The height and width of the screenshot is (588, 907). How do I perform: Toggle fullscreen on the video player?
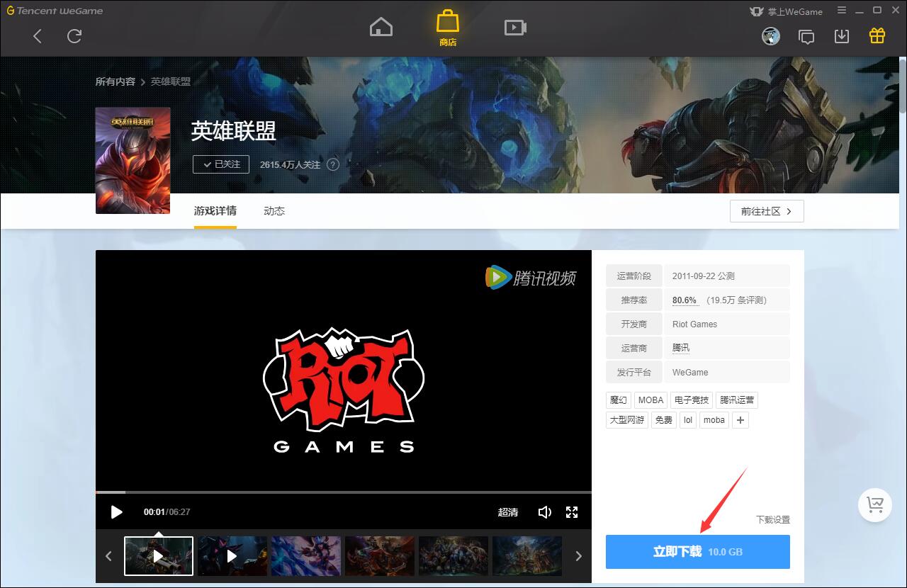click(572, 512)
